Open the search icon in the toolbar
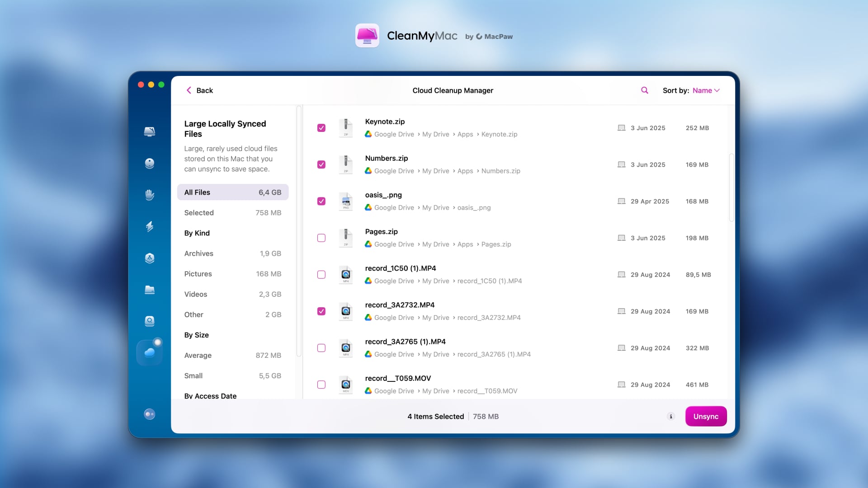 (x=644, y=90)
